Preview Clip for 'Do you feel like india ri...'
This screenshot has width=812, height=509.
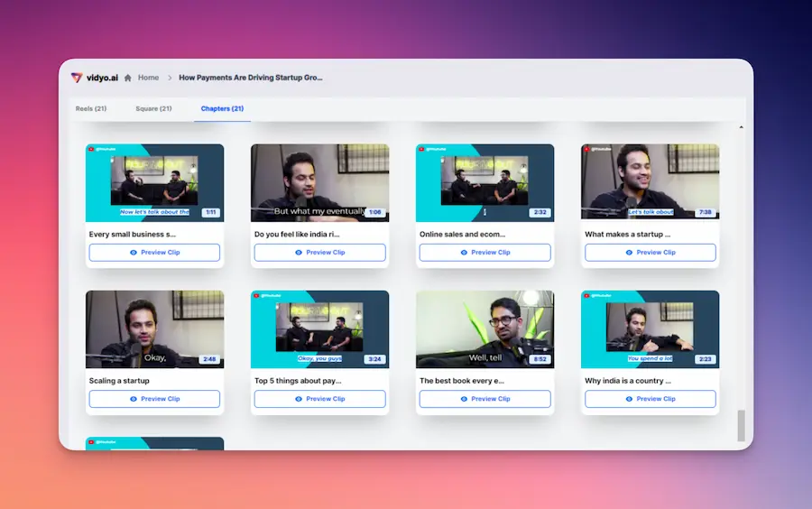(x=320, y=252)
